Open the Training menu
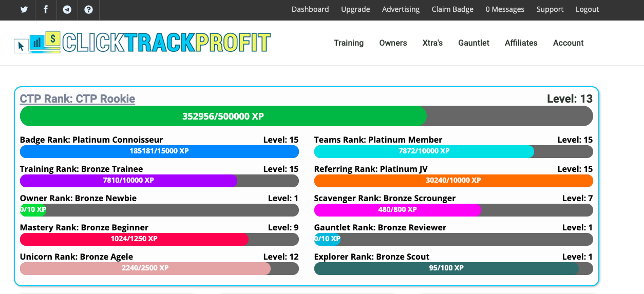 click(349, 43)
